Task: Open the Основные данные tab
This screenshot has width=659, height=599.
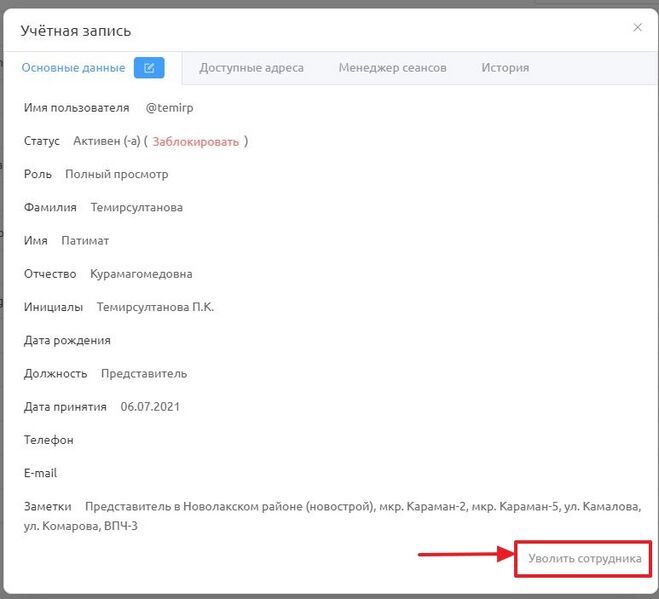Action: click(73, 68)
